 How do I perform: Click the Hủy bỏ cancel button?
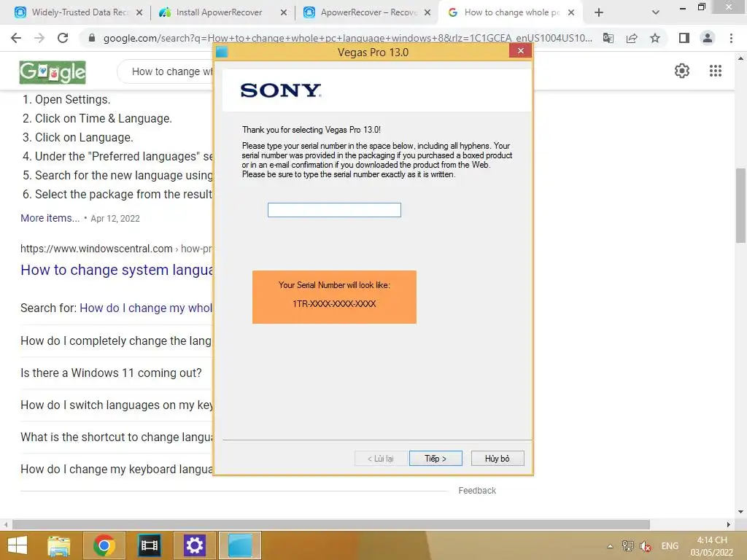click(x=498, y=458)
